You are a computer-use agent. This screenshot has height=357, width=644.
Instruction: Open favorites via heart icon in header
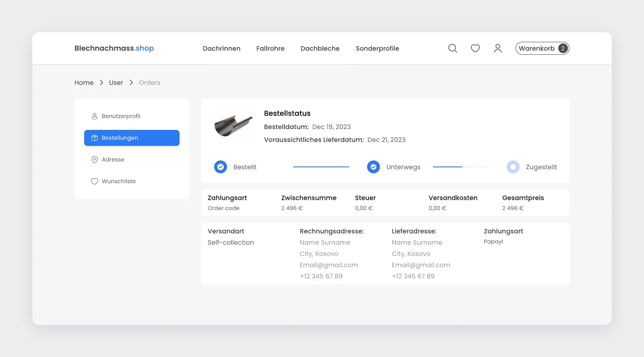pyautogui.click(x=475, y=48)
